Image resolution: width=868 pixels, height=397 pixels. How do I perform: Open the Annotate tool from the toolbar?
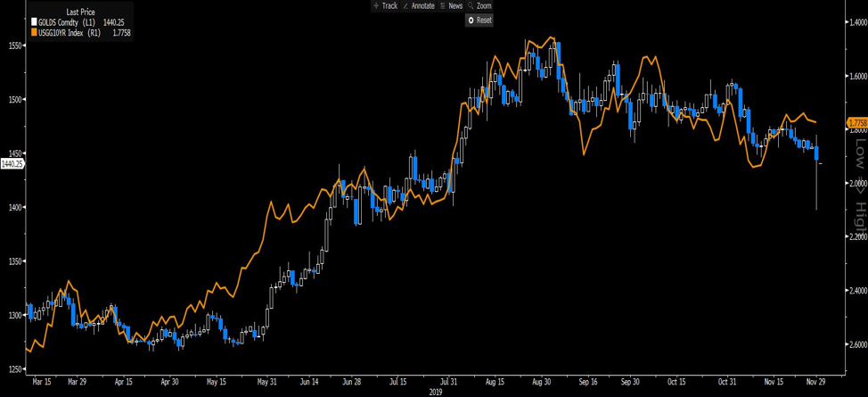click(422, 5)
